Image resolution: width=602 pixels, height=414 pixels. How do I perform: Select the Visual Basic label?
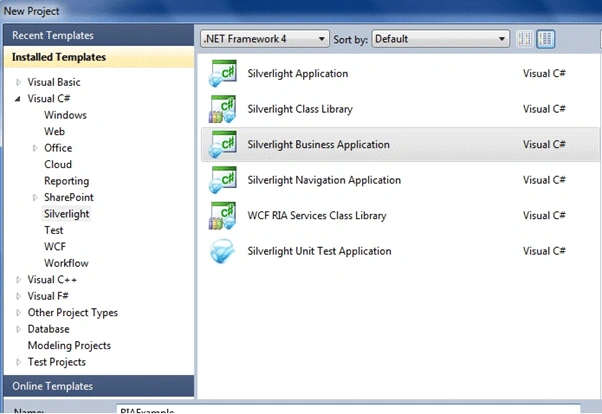point(54,82)
